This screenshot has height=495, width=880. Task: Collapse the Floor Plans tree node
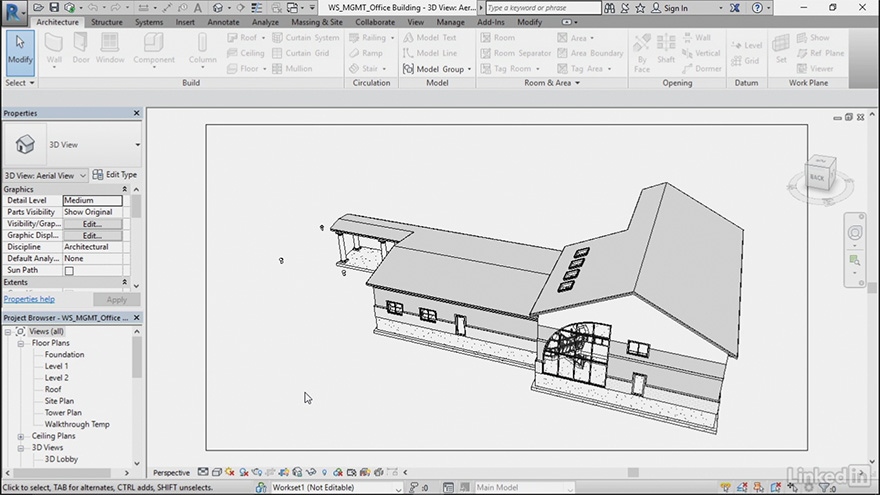21,343
